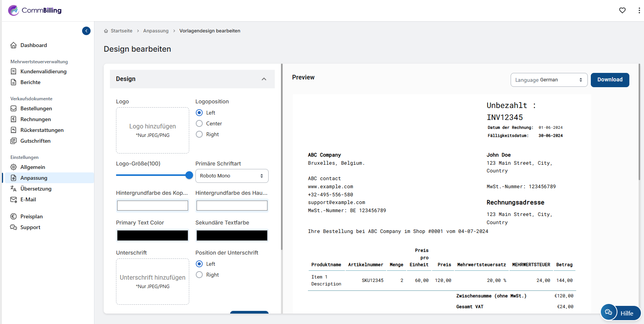Screen dimensions: 644x324
Task: Click invoice number INV12345 in preview
Action: (505, 117)
